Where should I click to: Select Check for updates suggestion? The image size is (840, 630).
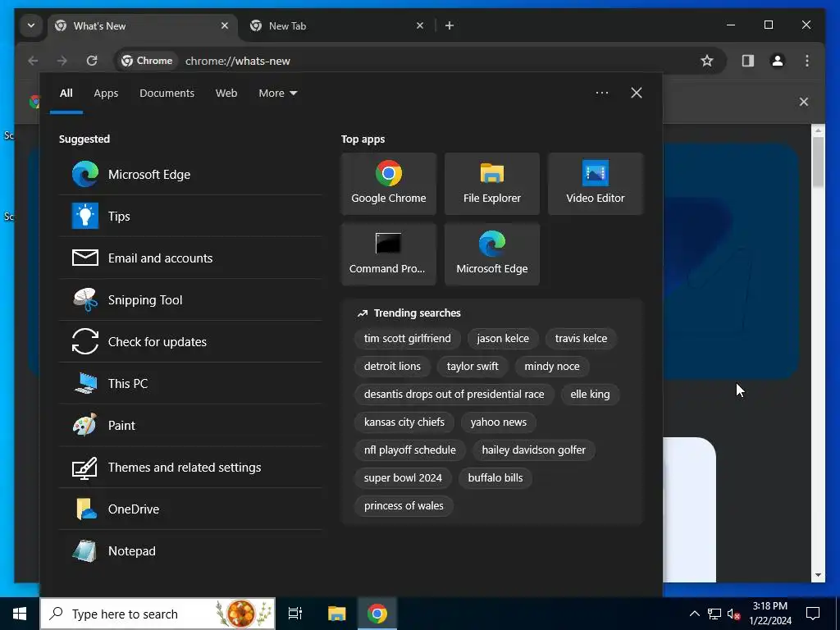coord(190,341)
